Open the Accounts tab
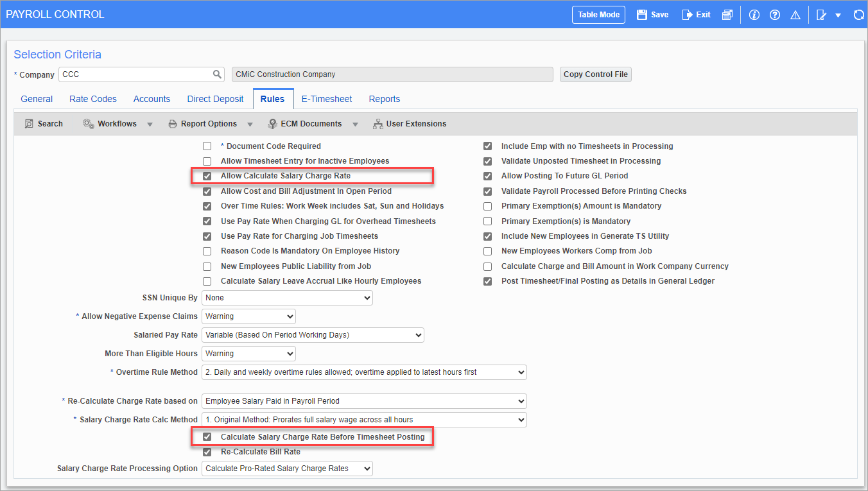This screenshot has width=868, height=491. (152, 99)
